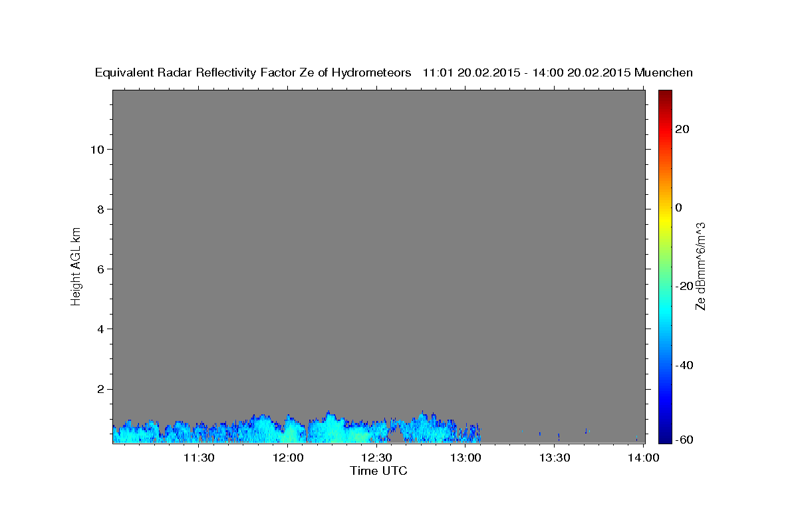Click the height tick label '4'
The width and height of the screenshot is (798, 532).
pos(101,329)
